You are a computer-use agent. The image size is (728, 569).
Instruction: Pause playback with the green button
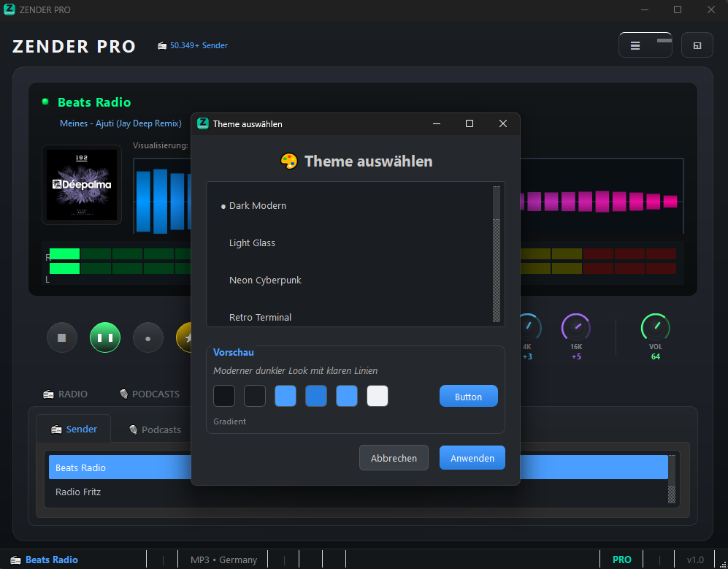click(105, 338)
